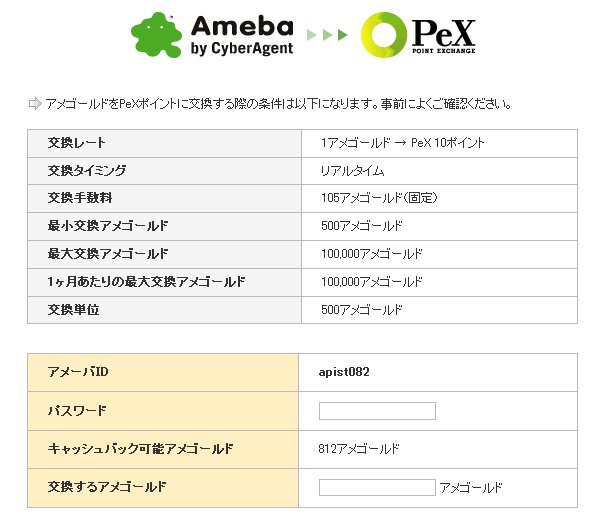Click the 最大交換アメゴールド row label
This screenshot has width=606, height=514.
108,254
